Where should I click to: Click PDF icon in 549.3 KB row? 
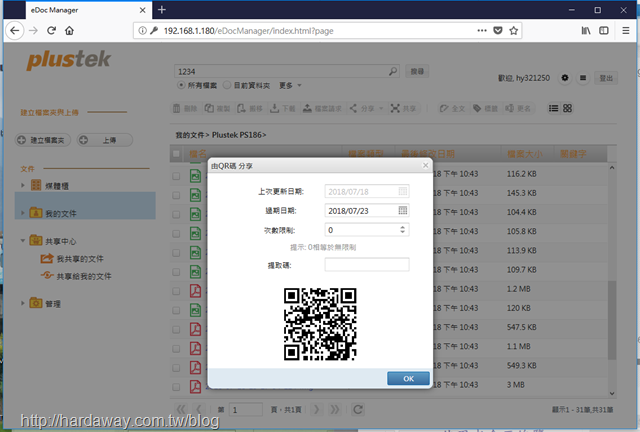pos(196,367)
